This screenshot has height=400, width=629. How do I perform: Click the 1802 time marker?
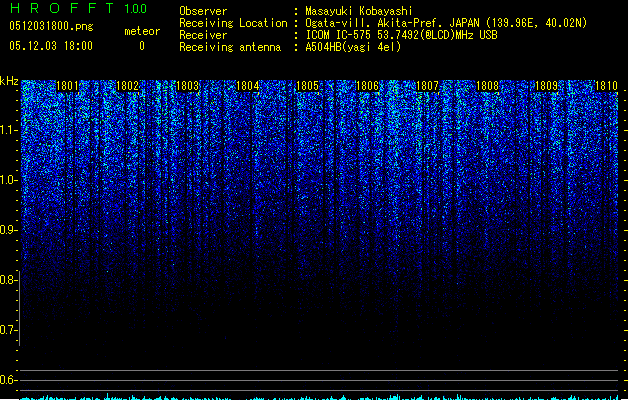127,86
